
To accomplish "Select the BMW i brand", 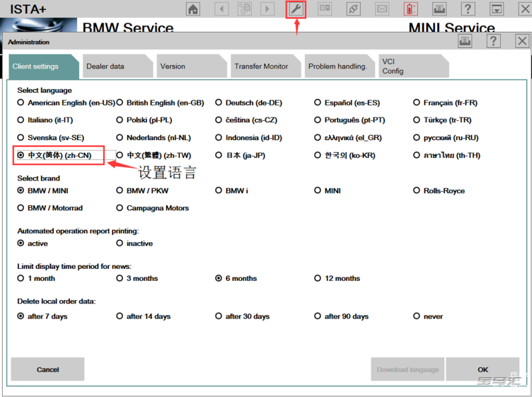I will pos(232,190).
